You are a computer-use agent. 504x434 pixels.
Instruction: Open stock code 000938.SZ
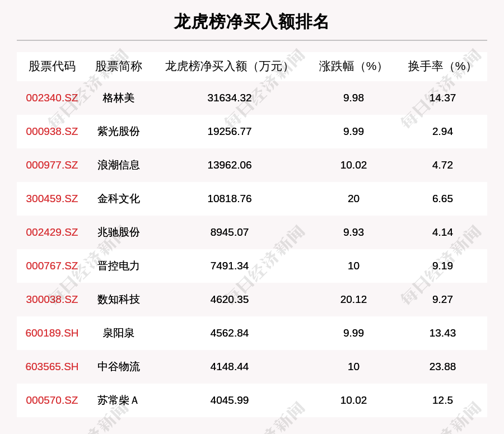[x=52, y=132]
